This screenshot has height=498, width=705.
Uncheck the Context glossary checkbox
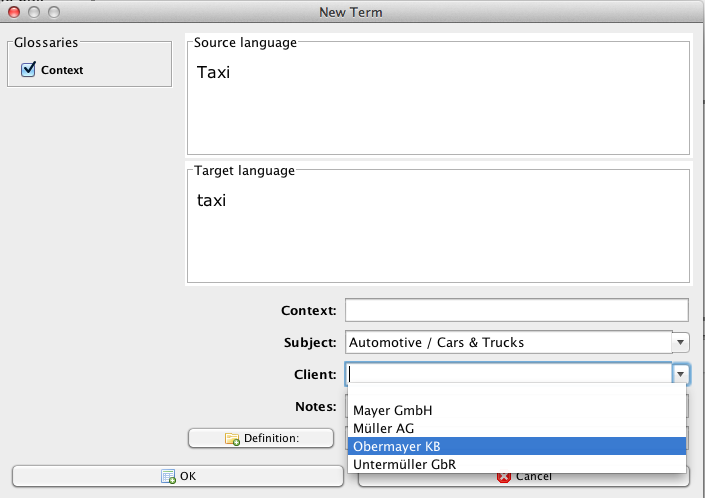point(28,69)
